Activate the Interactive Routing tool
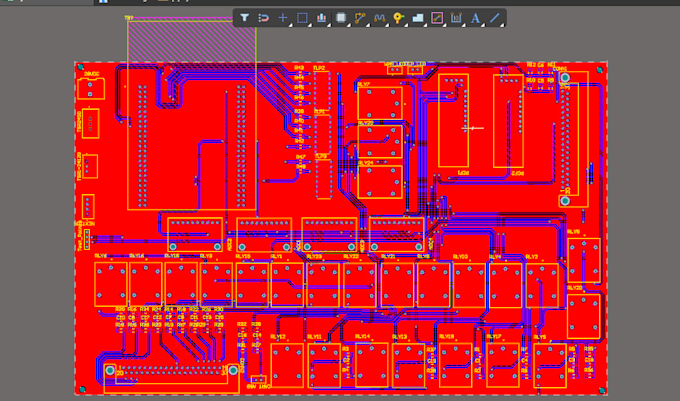Image resolution: width=680 pixels, height=401 pixels. click(360, 18)
